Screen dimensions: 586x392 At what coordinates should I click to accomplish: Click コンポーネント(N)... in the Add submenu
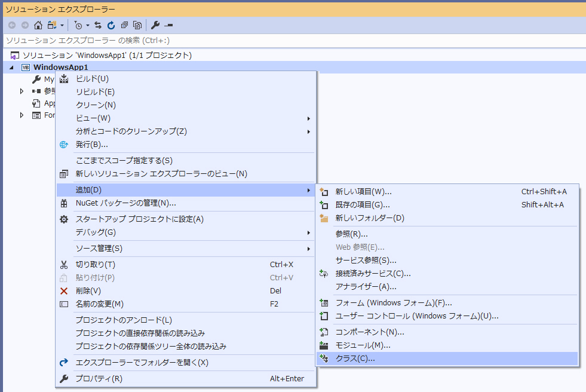[447, 332]
